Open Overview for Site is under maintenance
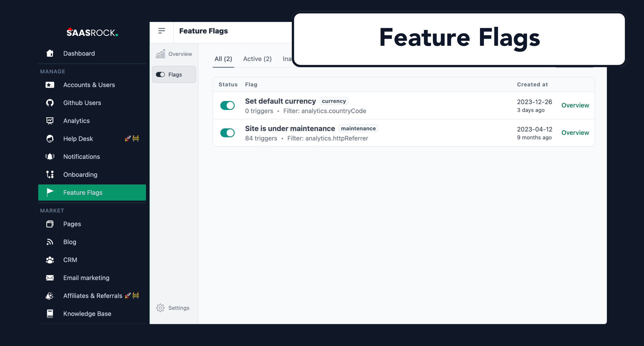 point(575,133)
